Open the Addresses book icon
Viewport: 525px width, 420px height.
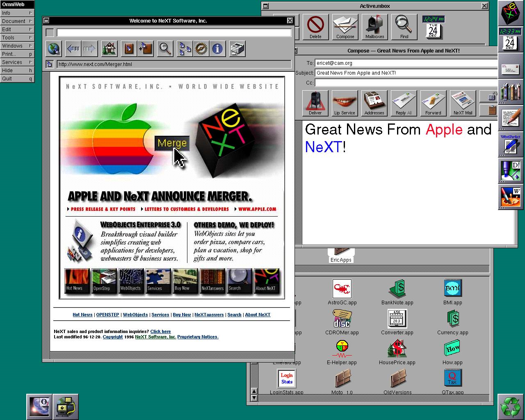click(374, 103)
